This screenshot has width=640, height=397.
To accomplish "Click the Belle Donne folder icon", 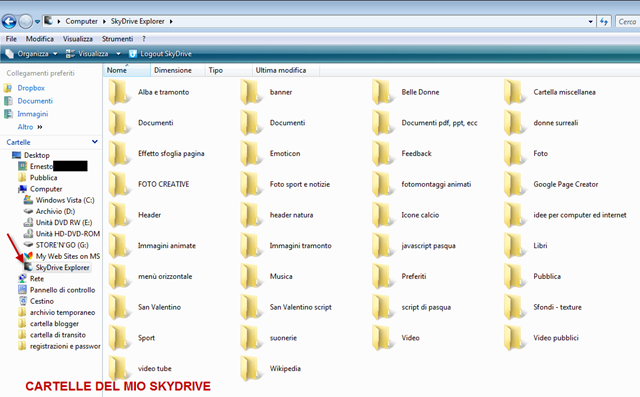I will (382, 92).
